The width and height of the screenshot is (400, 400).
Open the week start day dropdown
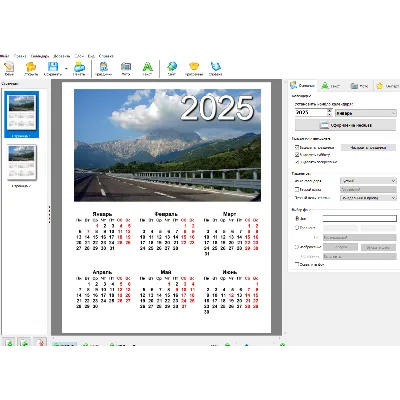click(368, 198)
